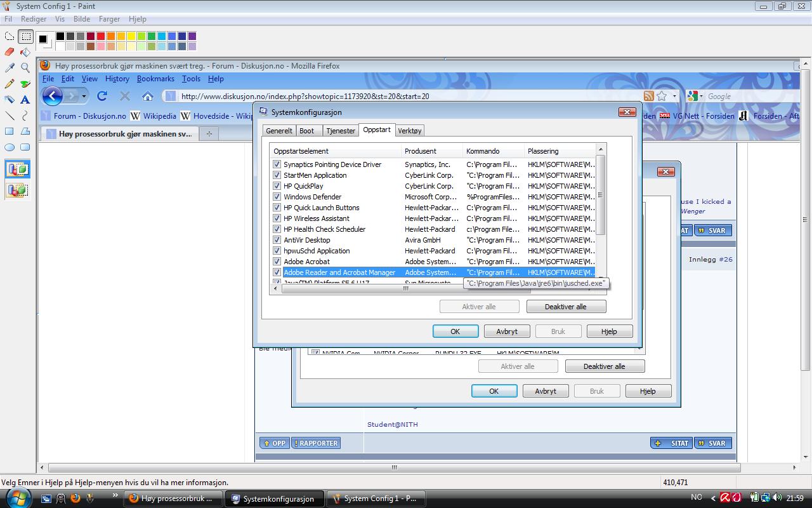Select the Free-form select tool in Paint
Screen dimensions: 812x508
[x=10, y=37]
